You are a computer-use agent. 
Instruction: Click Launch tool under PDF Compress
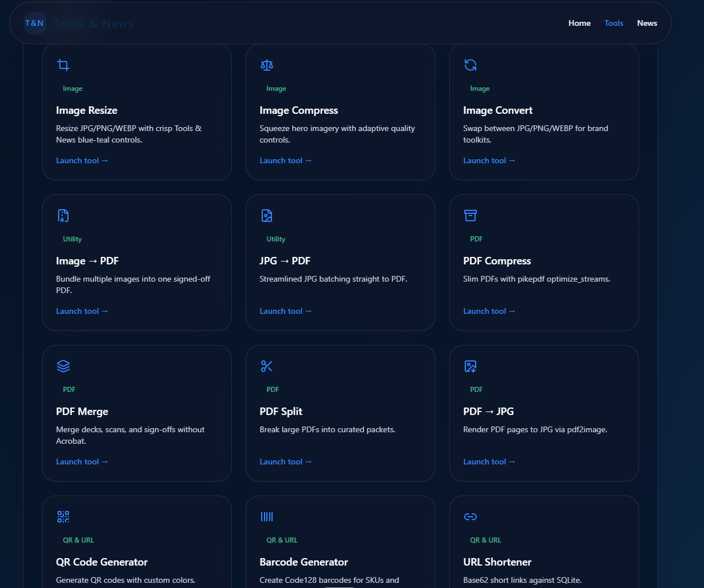[x=489, y=311]
